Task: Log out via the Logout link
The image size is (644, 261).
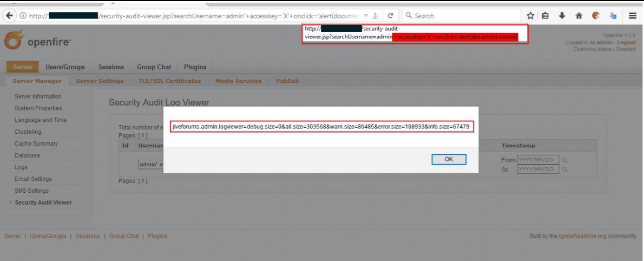Action: [x=626, y=42]
